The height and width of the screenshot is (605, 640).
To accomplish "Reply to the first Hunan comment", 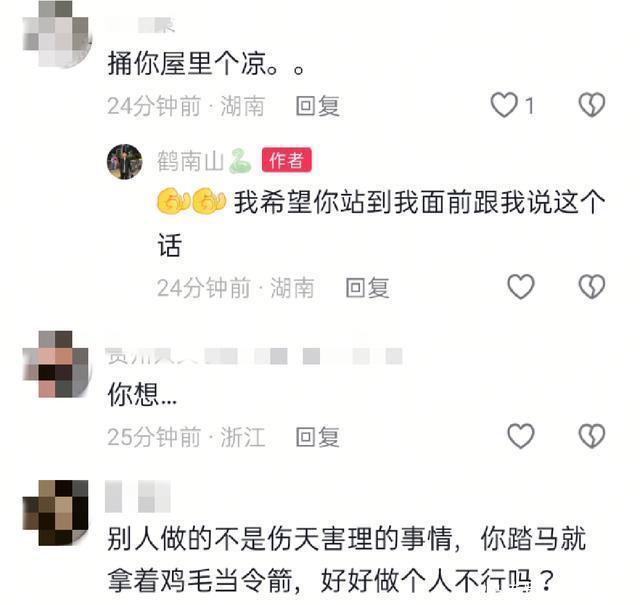I will tap(318, 106).
